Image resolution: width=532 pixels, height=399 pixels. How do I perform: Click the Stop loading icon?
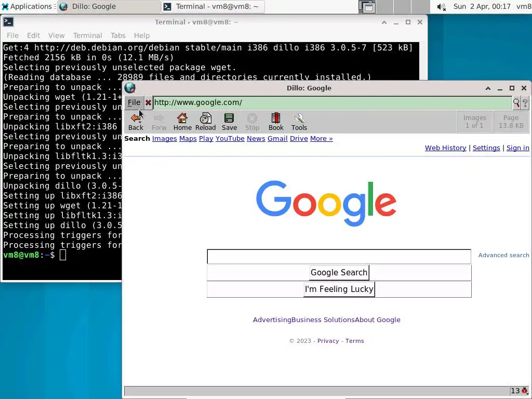[252, 122]
